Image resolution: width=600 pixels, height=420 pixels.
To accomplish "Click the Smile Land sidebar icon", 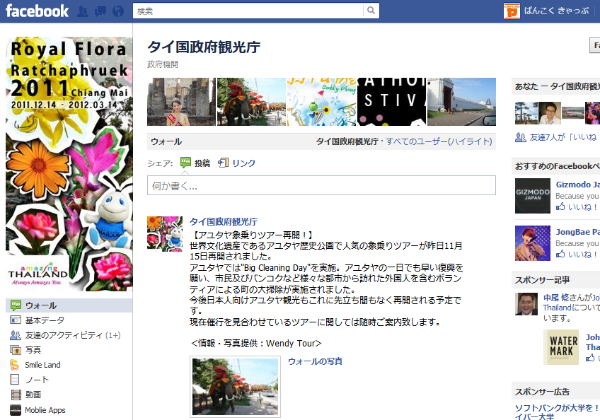I will pyautogui.click(x=15, y=365).
